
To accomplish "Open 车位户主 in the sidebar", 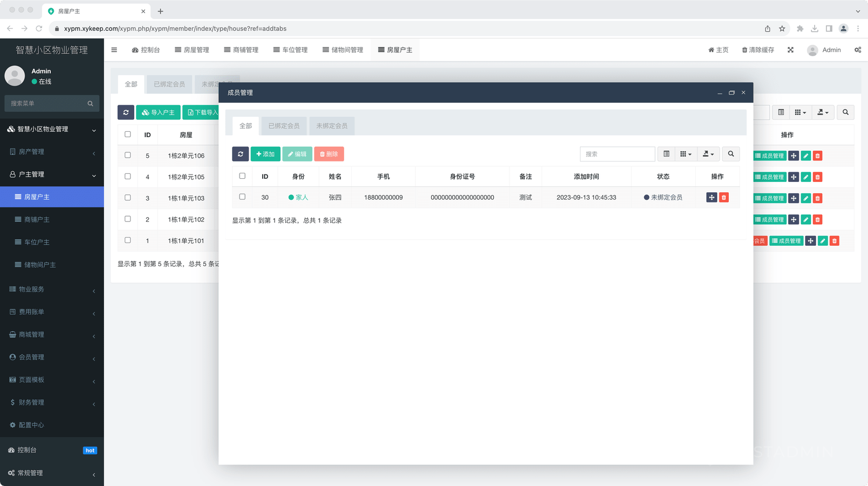I will [52, 242].
